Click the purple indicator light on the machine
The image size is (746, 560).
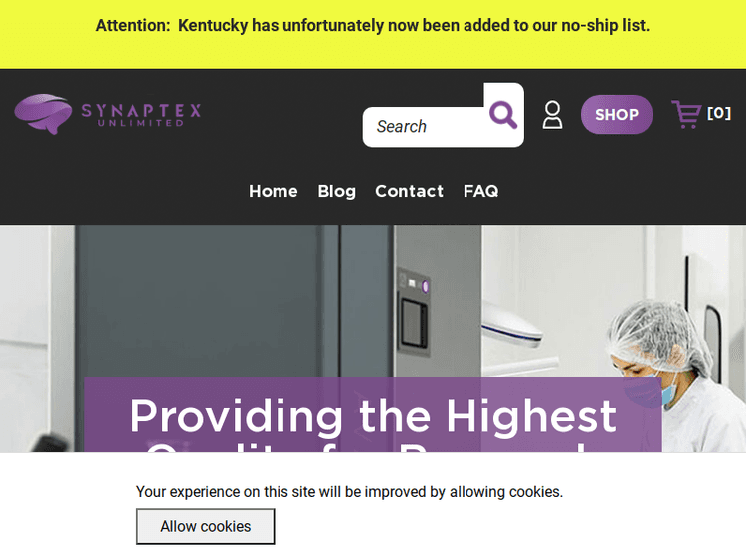pos(425,286)
